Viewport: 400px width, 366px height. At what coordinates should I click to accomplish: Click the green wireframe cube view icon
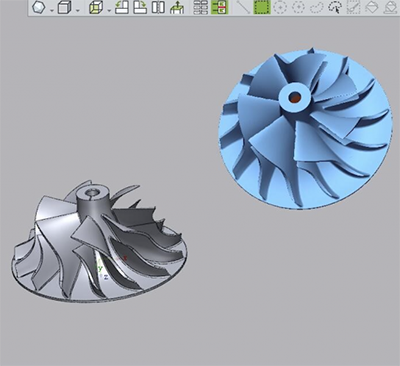tap(96, 7)
